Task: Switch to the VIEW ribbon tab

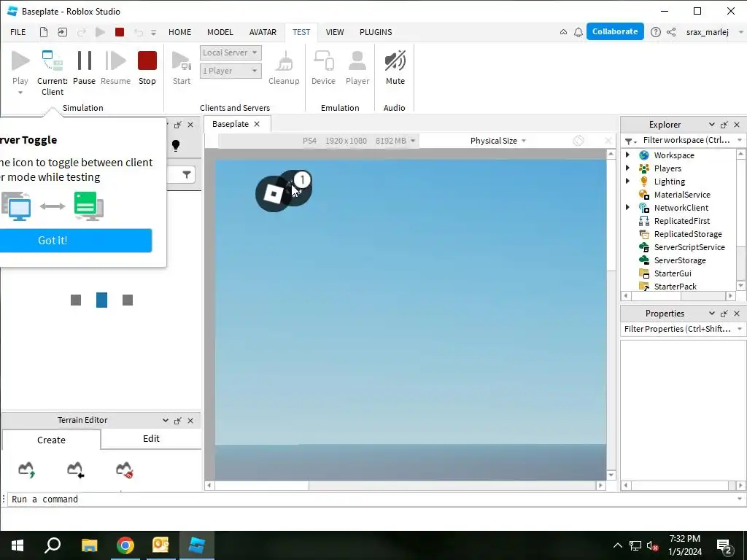Action: pyautogui.click(x=335, y=32)
